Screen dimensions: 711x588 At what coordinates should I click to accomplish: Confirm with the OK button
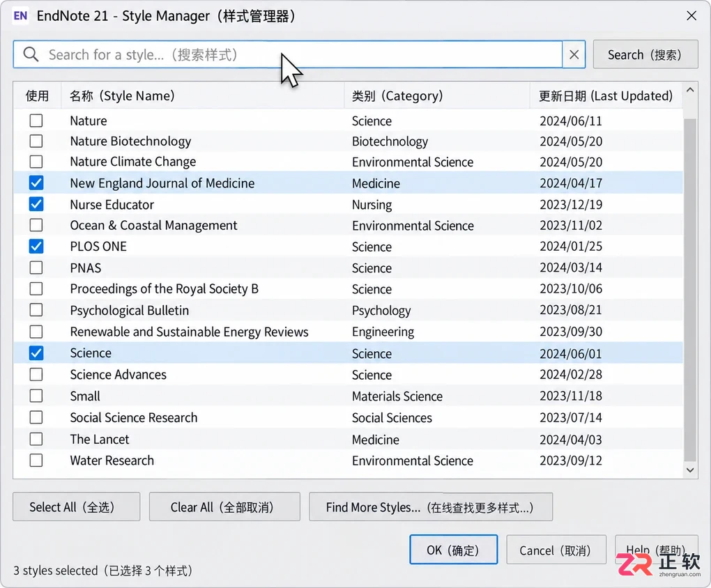[x=454, y=550]
